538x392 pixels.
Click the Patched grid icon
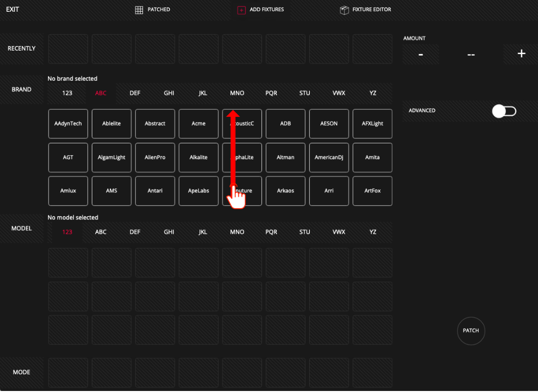pyautogui.click(x=139, y=10)
